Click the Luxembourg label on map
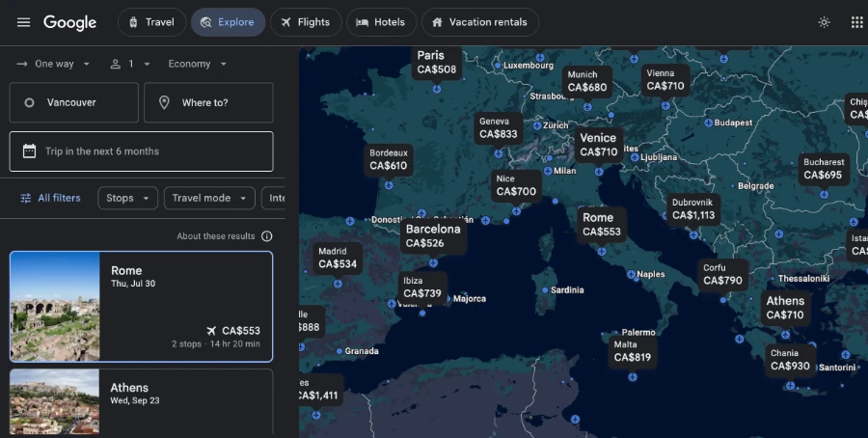Screen dimensions: 868x438 tap(529, 66)
